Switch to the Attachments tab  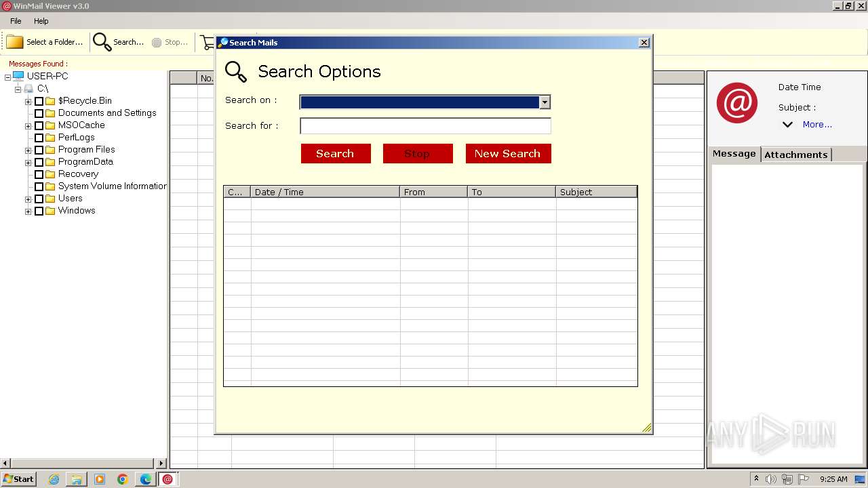(x=795, y=155)
